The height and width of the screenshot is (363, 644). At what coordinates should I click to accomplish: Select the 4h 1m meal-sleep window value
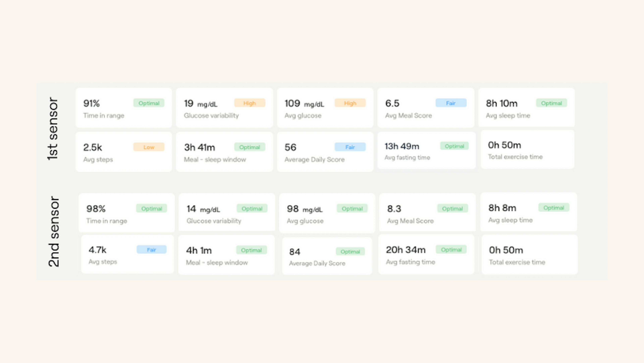[x=199, y=250]
